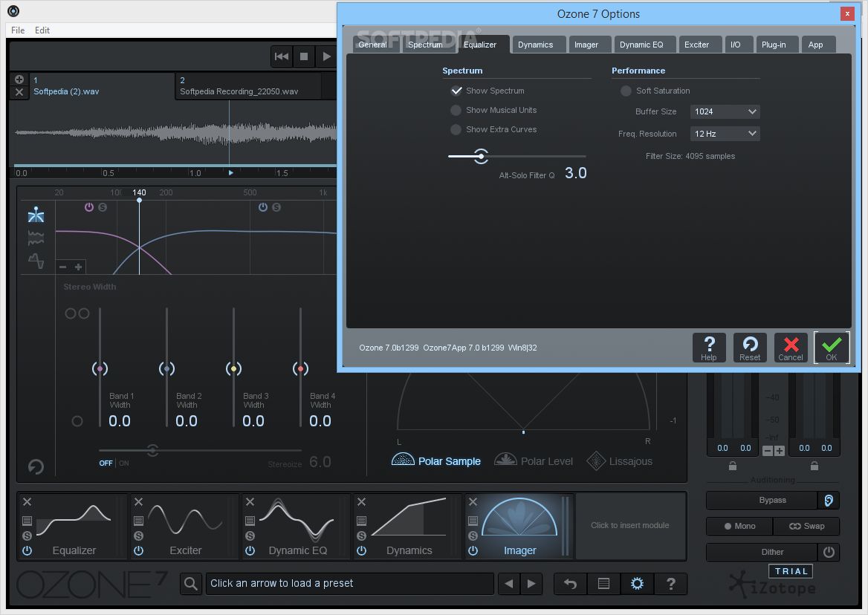
Task: Start playback with the play button
Action: tap(326, 56)
